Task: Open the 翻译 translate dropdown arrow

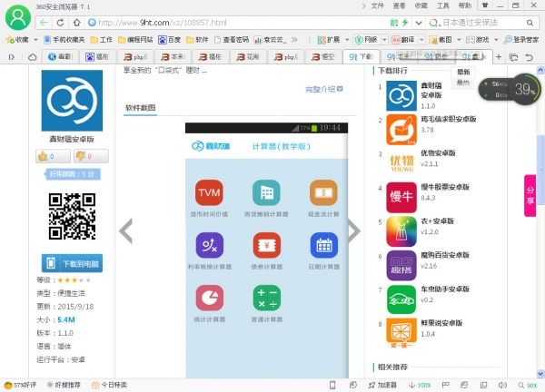Action: [x=421, y=40]
